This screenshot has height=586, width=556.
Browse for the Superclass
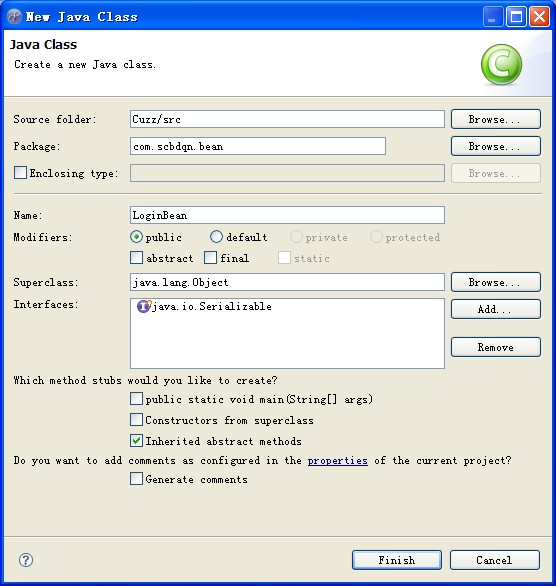click(x=495, y=282)
